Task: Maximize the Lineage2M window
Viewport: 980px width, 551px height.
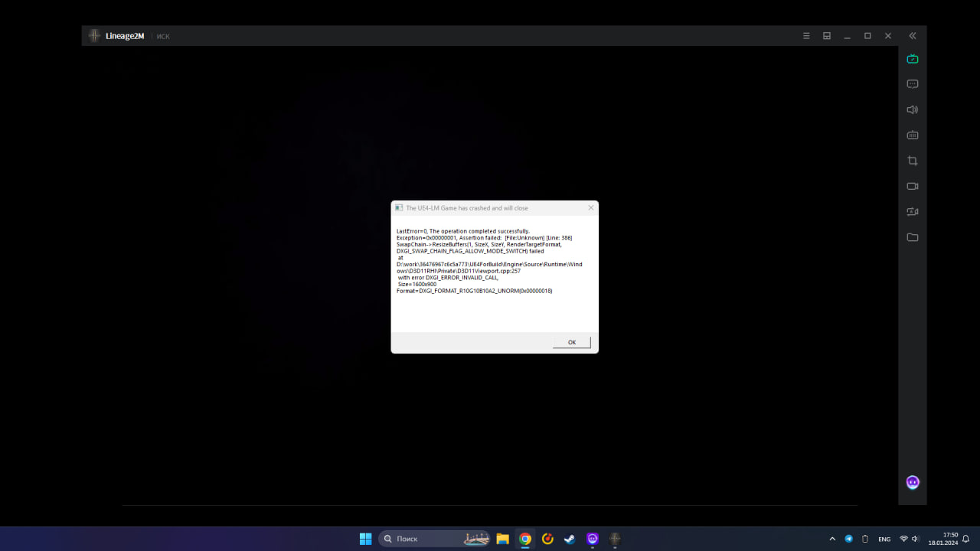Action: point(867,36)
